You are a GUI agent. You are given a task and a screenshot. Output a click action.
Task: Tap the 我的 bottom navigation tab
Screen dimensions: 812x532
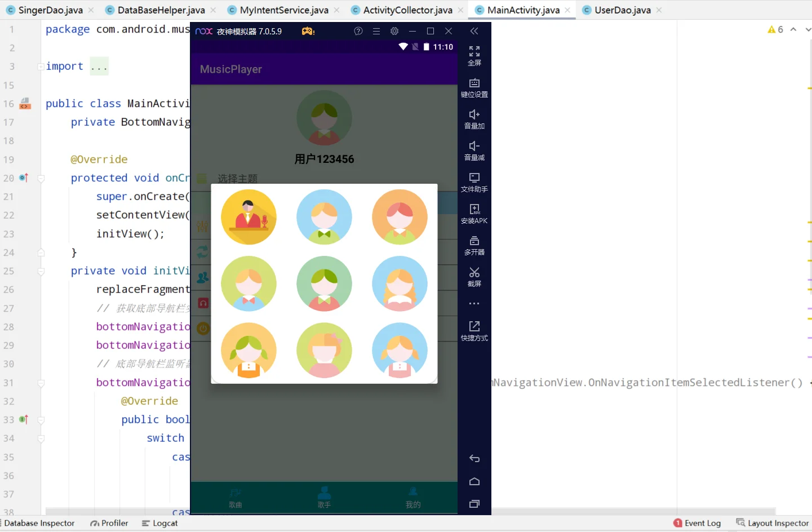point(413,498)
